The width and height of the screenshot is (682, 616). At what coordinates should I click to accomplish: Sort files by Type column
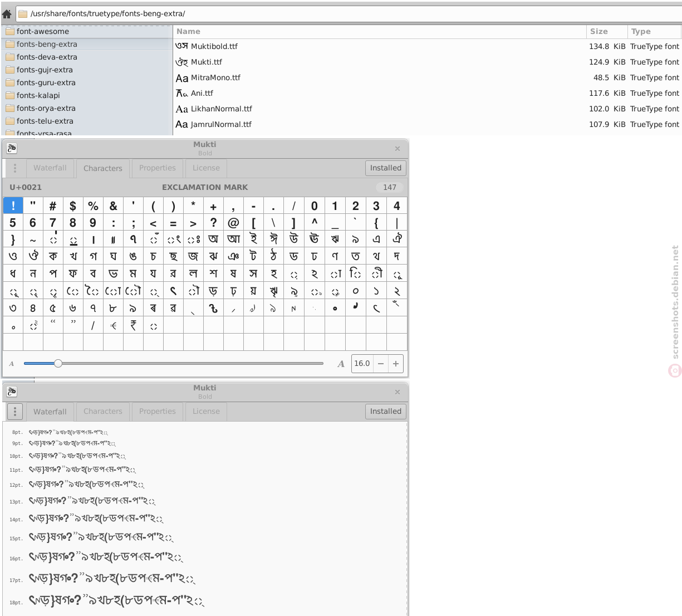654,31
